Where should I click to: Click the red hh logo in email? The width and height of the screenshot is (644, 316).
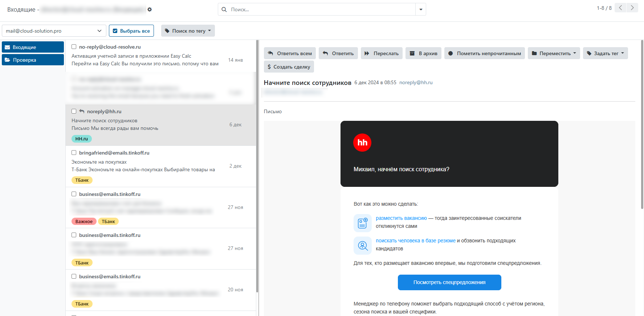click(x=362, y=143)
